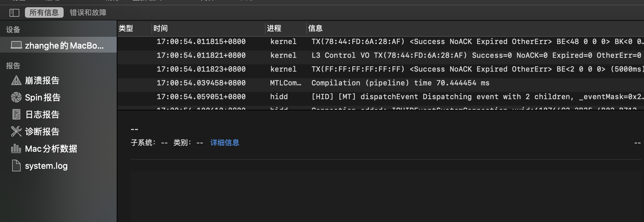Viewport: 644px width, 222px height.
Task: Click the Spin报告 pinwheel icon
Action: point(16,97)
